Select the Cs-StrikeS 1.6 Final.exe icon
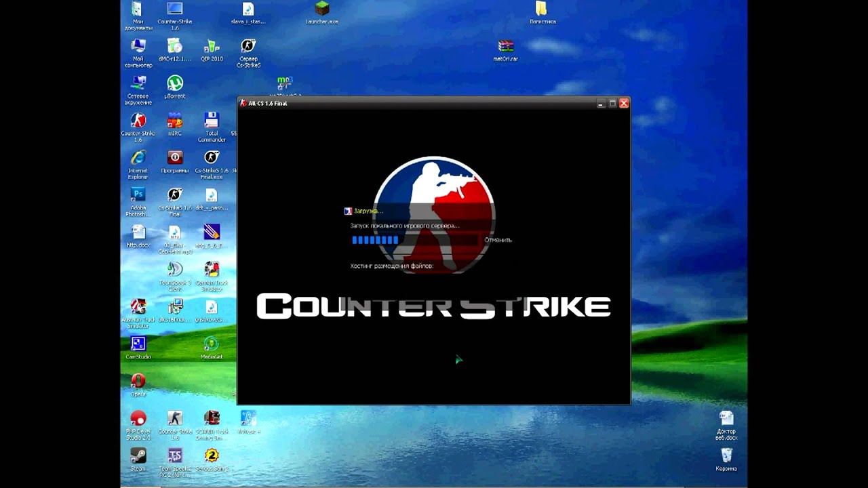Viewport: 868px width, 488px height. point(212,165)
